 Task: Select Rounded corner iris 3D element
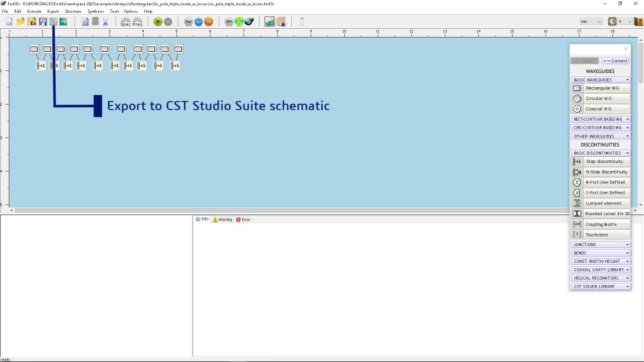pos(600,214)
